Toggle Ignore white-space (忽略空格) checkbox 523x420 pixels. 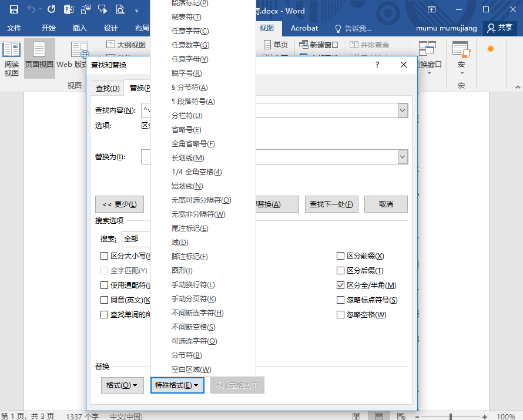[340, 314]
